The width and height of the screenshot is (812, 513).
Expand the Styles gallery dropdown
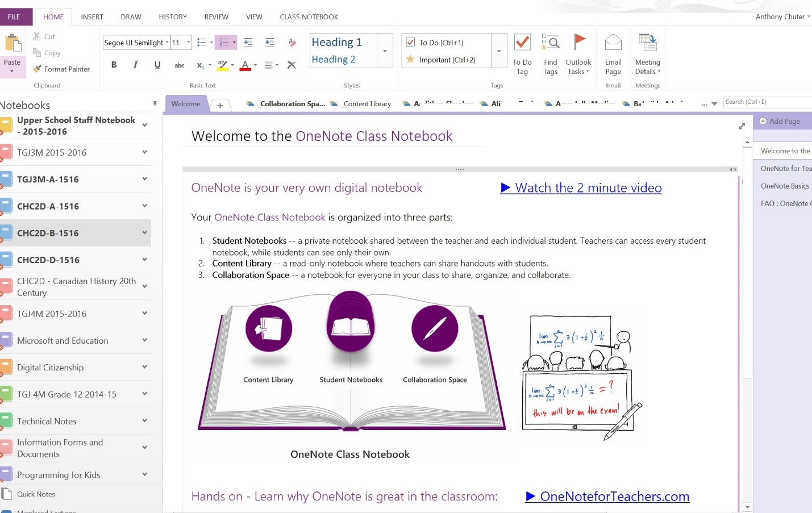[x=385, y=51]
